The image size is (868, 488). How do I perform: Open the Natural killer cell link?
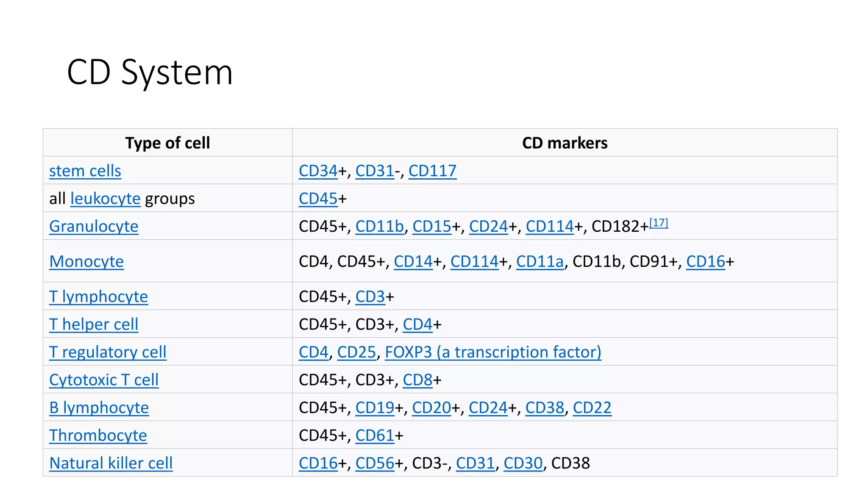(x=111, y=463)
